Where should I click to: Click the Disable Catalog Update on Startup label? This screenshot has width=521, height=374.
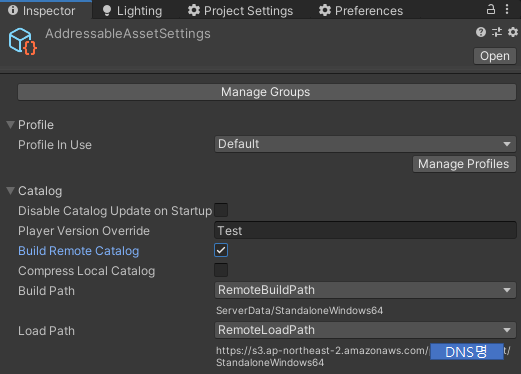[115, 211]
